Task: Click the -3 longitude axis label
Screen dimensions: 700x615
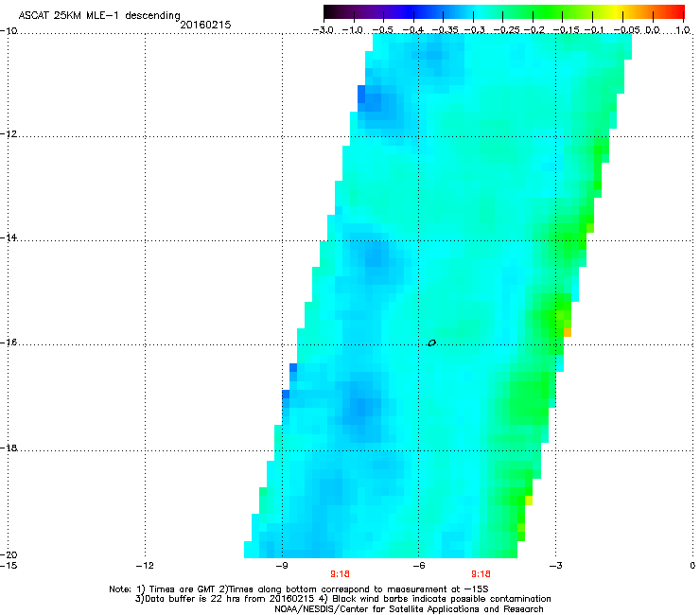Action: (x=555, y=566)
